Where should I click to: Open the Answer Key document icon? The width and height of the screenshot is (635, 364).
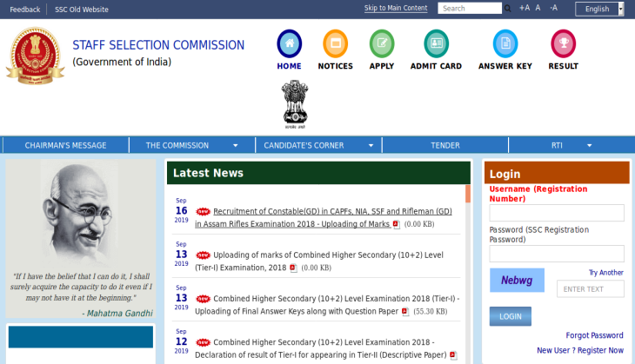[505, 43]
